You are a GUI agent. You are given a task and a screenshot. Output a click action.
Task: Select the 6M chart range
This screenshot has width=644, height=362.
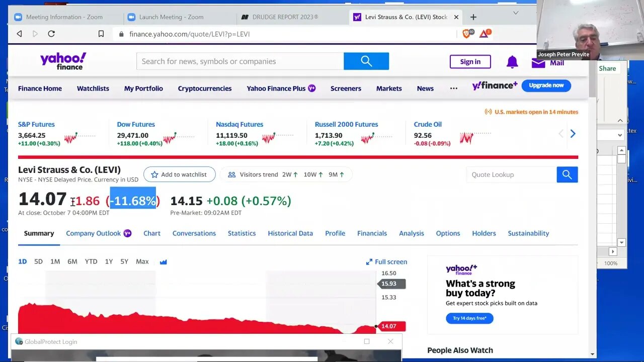tap(72, 261)
